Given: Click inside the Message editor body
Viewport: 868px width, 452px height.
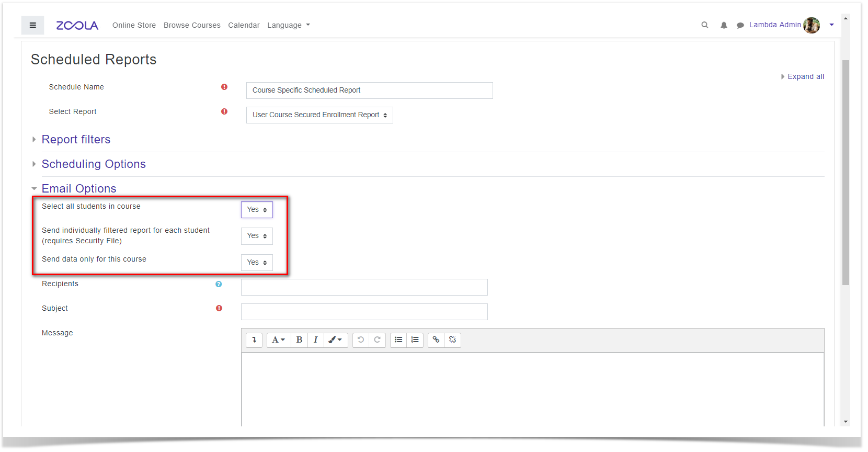Looking at the screenshot, I should click(532, 389).
